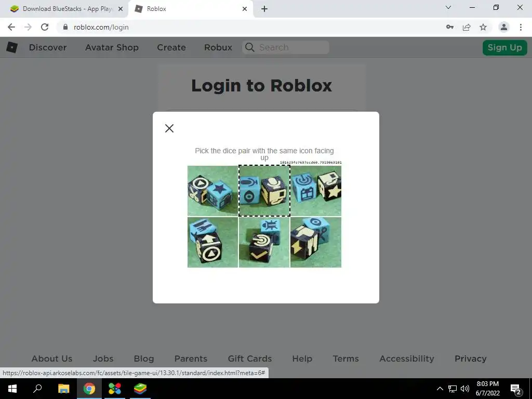Viewport: 532px width, 399px height.
Task: Open Gift Cards footer link
Action: pyautogui.click(x=250, y=358)
